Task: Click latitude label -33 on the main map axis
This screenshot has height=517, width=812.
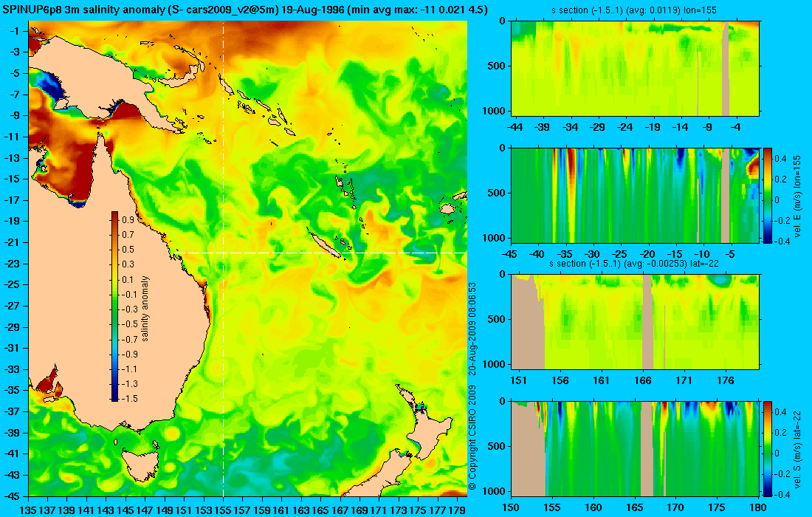Action: (13, 369)
